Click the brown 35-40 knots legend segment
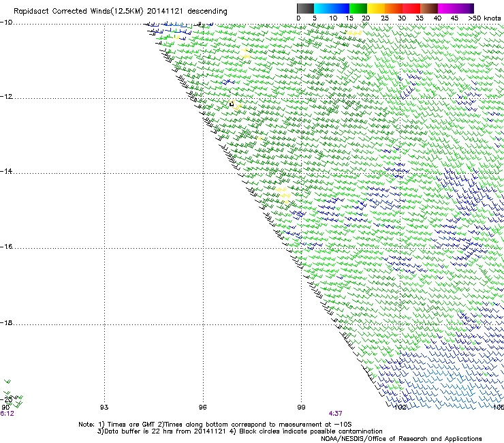 point(429,8)
